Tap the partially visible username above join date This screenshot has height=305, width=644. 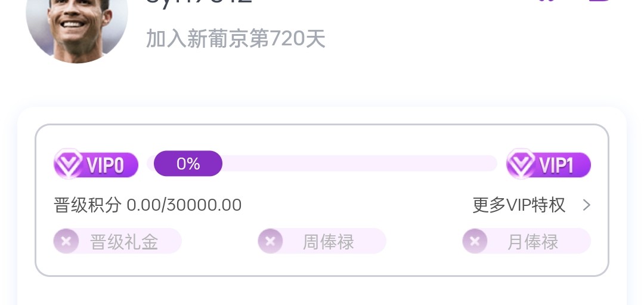pyautogui.click(x=199, y=2)
